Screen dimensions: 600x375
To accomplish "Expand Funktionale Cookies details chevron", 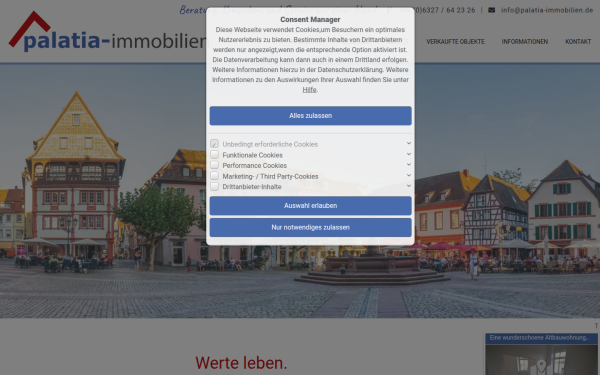I will [409, 154].
